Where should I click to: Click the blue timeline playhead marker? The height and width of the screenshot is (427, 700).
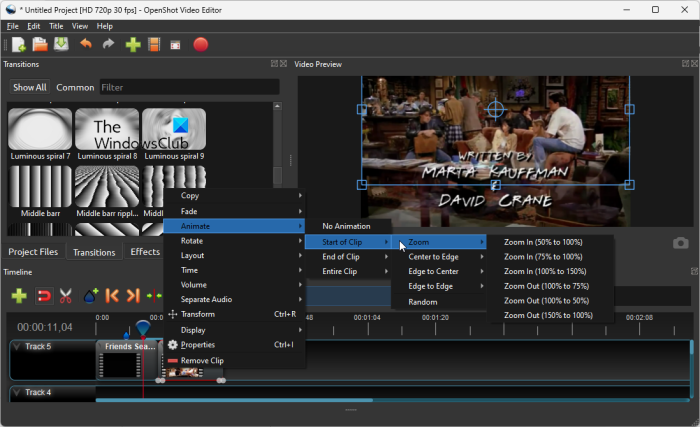pyautogui.click(x=143, y=327)
